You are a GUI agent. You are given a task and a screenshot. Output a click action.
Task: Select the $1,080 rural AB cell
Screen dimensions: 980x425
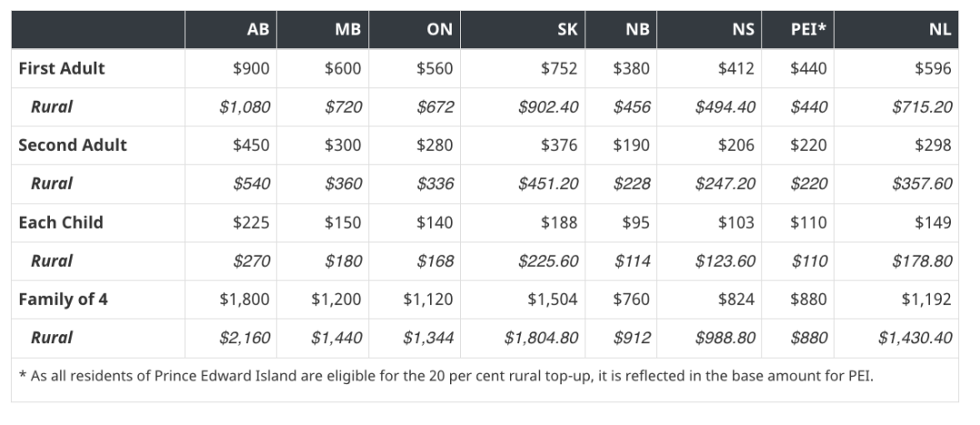pos(245,107)
